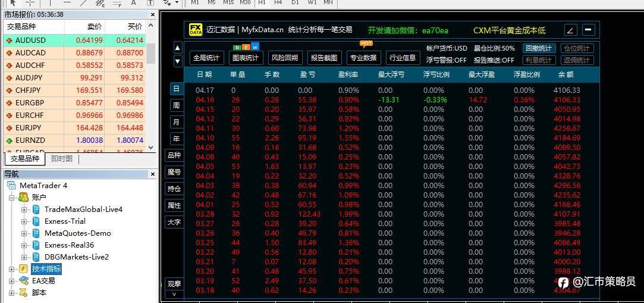Click the diagonal-line edit icon in panel header
This screenshot has width=644, height=303.
(571, 30)
